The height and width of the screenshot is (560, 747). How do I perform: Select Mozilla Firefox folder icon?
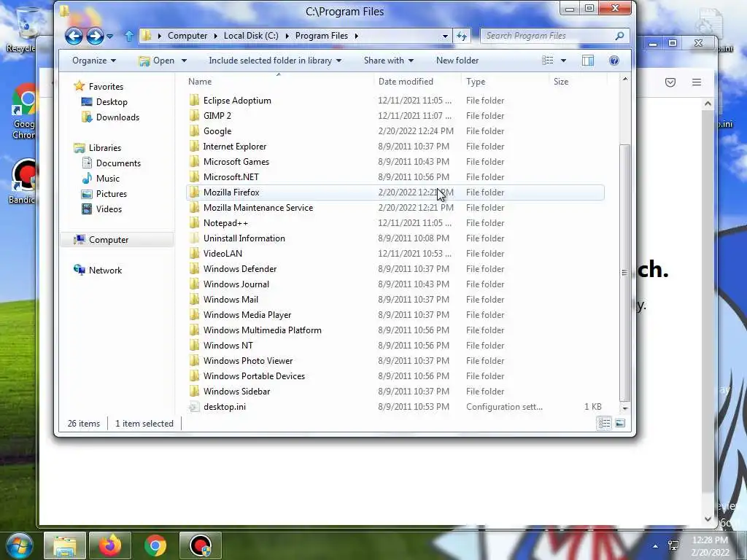[x=194, y=192]
